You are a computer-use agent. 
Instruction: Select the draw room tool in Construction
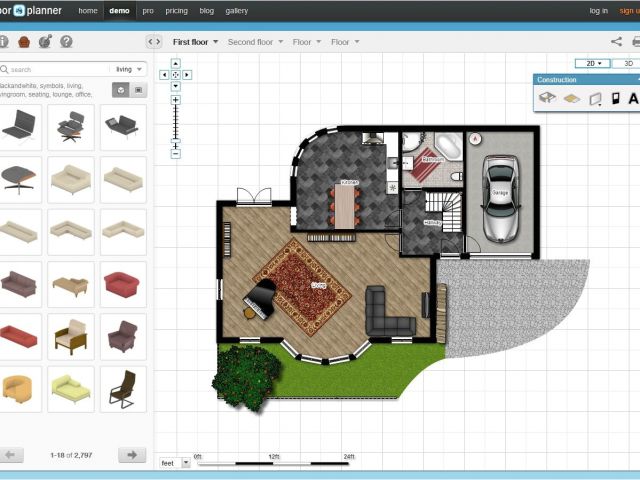547,98
